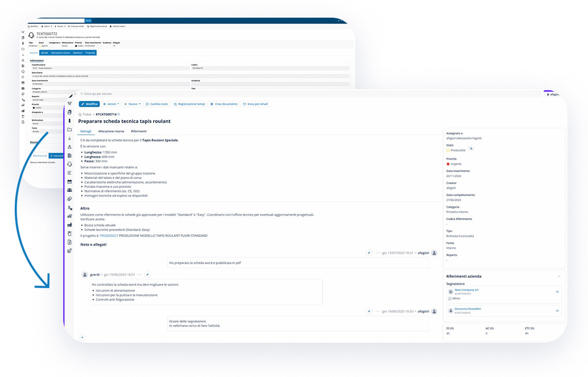588x377 pixels.
Task: Open the document download icon in front sidebar
Action: pyautogui.click(x=70, y=242)
